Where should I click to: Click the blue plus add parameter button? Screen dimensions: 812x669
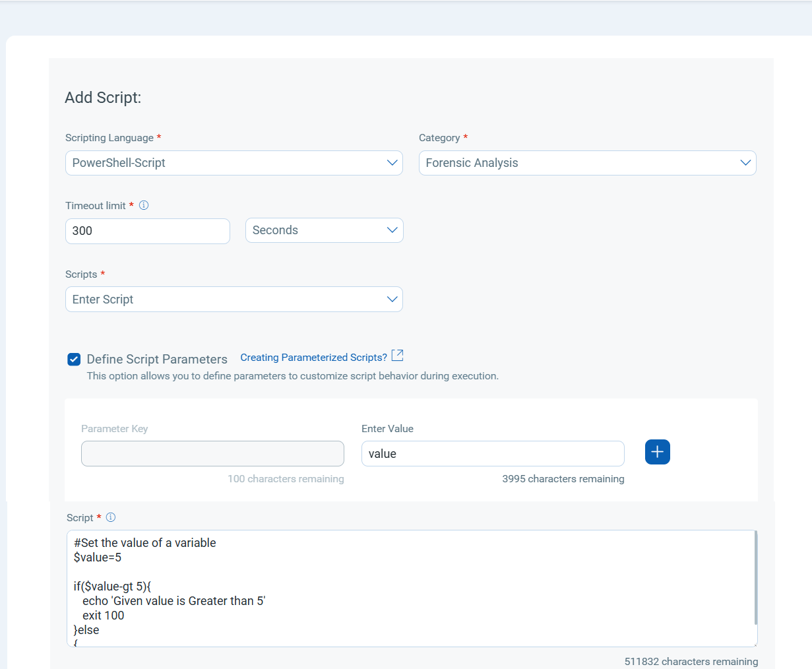(657, 452)
